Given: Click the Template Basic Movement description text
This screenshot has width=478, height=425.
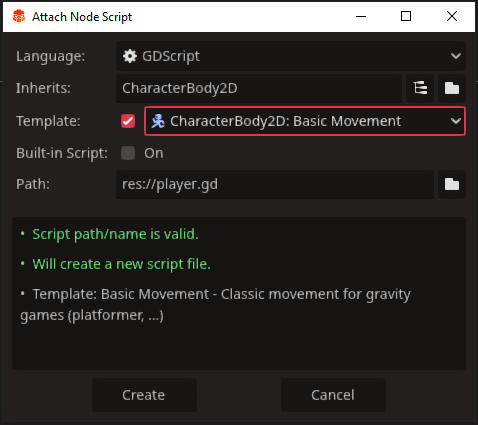Looking at the screenshot, I should (215, 305).
